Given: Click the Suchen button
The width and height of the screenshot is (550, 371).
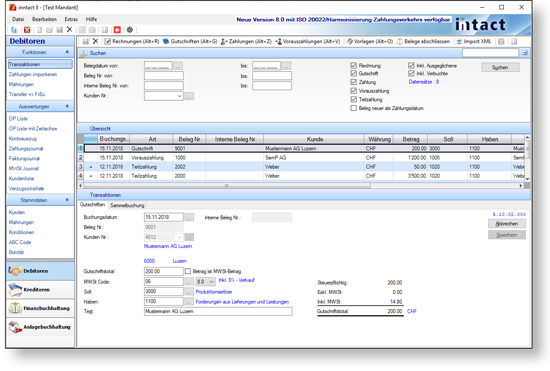Looking at the screenshot, I should 500,67.
